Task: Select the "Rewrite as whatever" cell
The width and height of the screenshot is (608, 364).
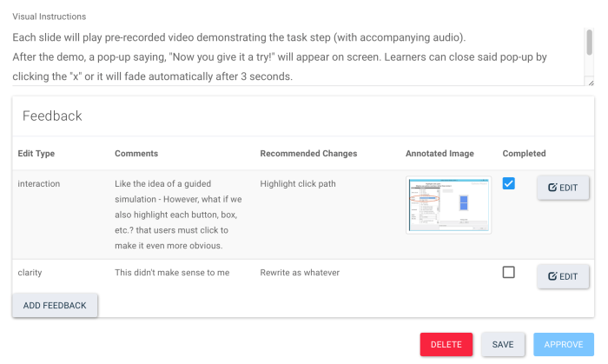Action: (x=301, y=273)
